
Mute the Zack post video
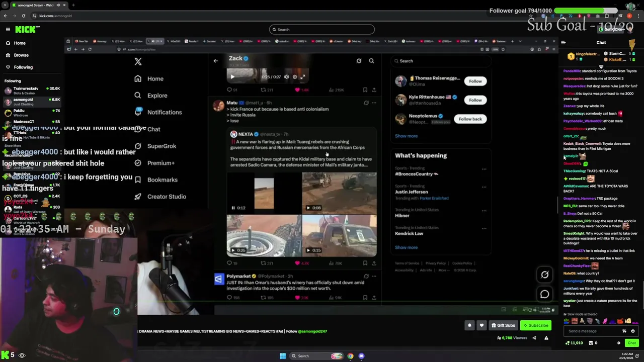[286, 77]
